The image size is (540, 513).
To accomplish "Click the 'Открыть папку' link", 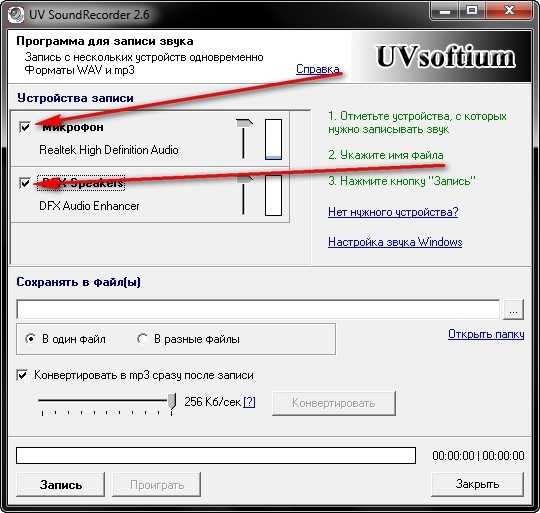I will [486, 334].
